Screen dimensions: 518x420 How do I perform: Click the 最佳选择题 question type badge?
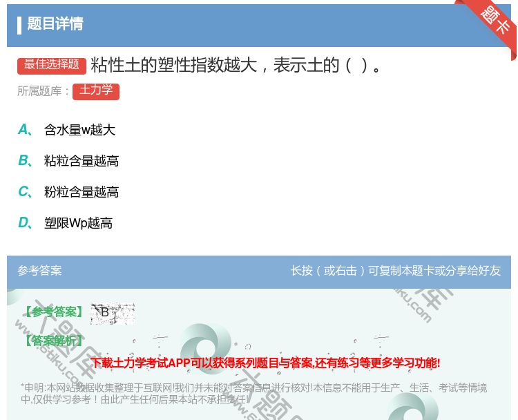[x=52, y=65]
